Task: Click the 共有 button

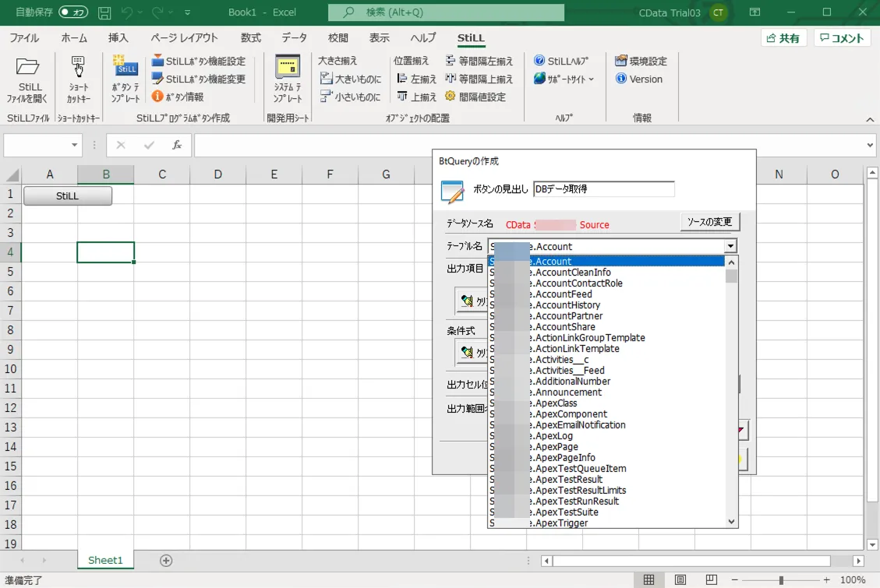Action: 784,37
